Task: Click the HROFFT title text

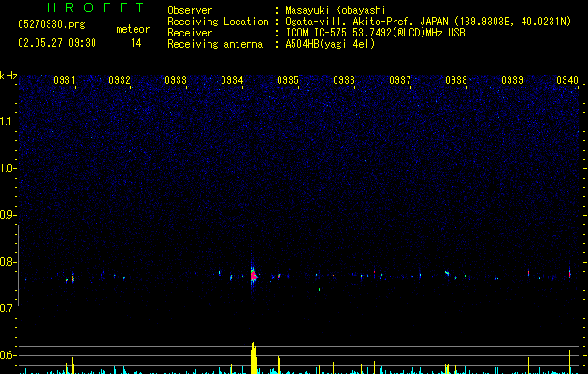Action: pos(95,7)
